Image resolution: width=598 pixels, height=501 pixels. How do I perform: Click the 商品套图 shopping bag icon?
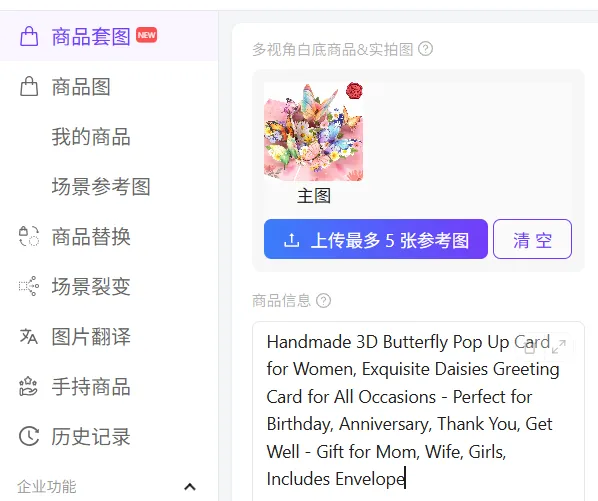point(29,37)
